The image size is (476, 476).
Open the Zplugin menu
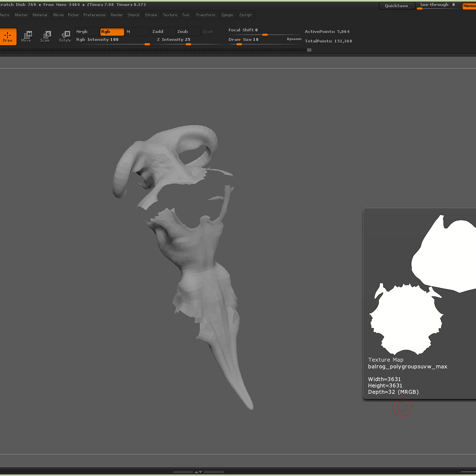pos(227,15)
